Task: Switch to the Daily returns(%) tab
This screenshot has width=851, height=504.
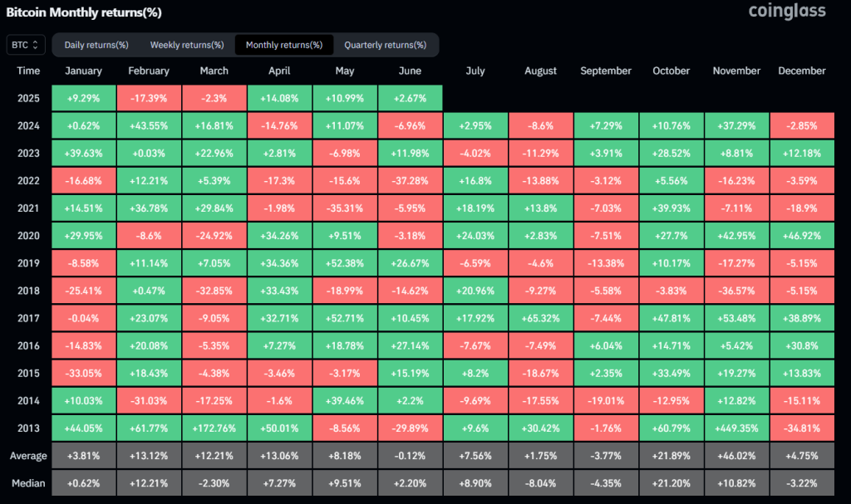Action: coord(96,45)
